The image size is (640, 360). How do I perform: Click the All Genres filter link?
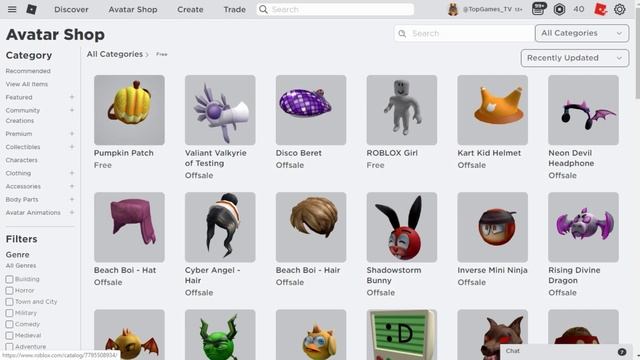click(x=21, y=266)
